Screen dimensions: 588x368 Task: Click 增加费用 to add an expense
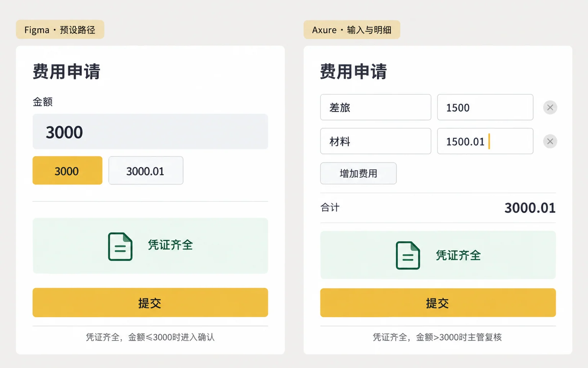click(x=358, y=173)
